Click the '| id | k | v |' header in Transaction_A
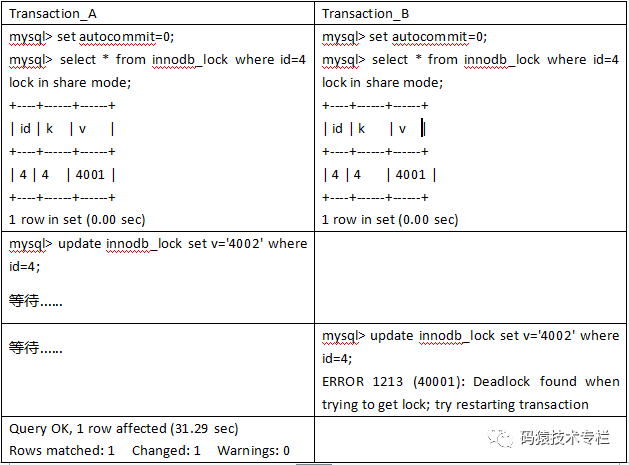The height and width of the screenshot is (465, 629). click(62, 129)
